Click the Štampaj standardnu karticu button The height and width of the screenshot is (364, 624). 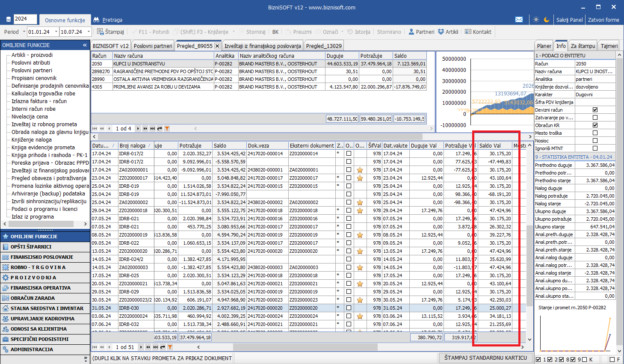pos(485,358)
